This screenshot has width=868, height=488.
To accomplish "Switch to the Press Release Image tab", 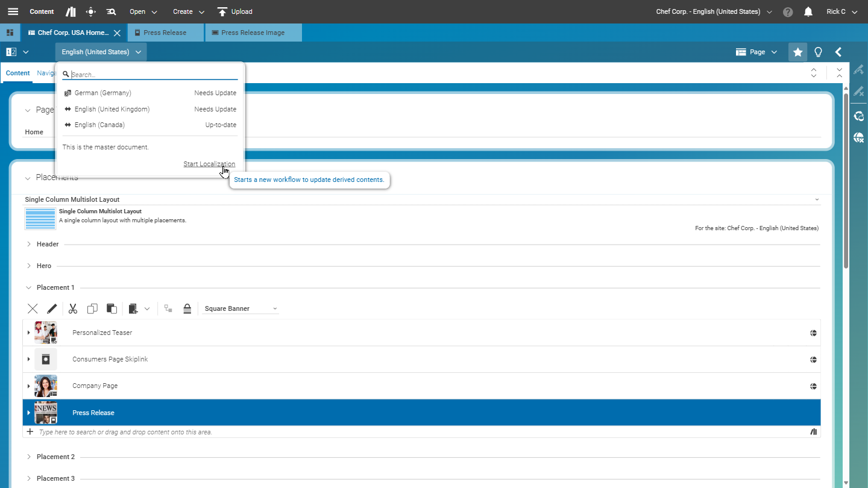I will click(253, 33).
